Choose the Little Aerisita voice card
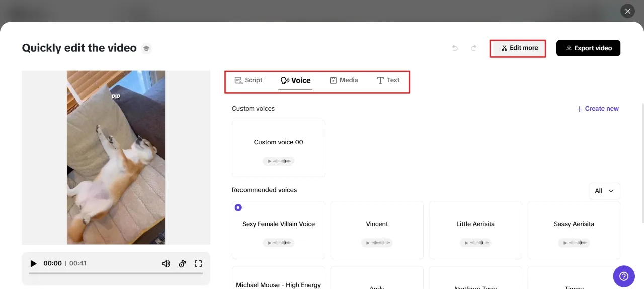This screenshot has width=644, height=296. 475,224
